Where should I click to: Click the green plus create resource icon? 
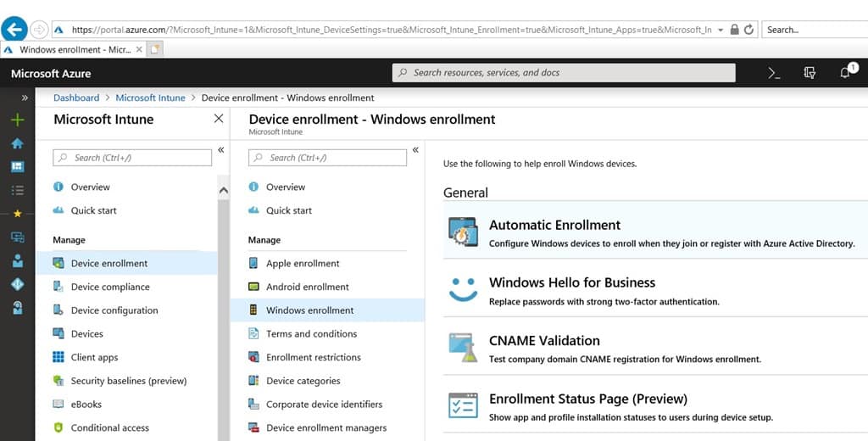tap(17, 120)
